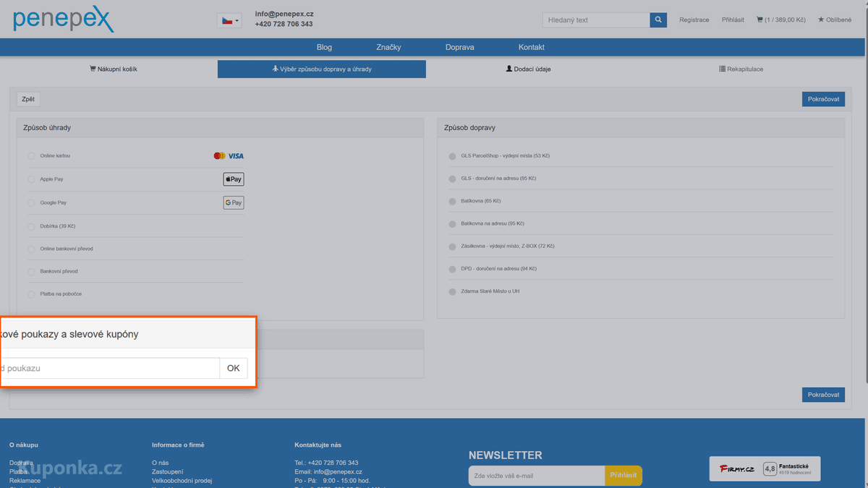Open the Registrace link

click(x=694, y=20)
